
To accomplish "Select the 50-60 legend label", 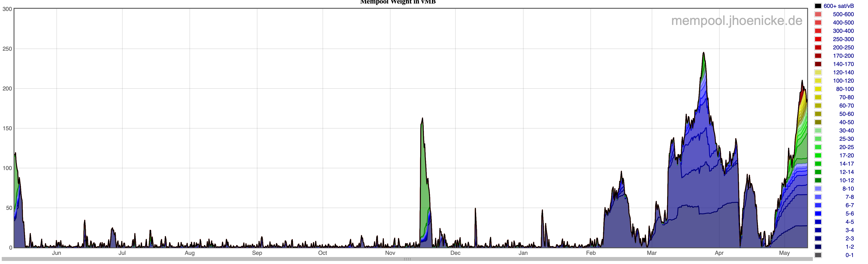I will click(x=846, y=114).
